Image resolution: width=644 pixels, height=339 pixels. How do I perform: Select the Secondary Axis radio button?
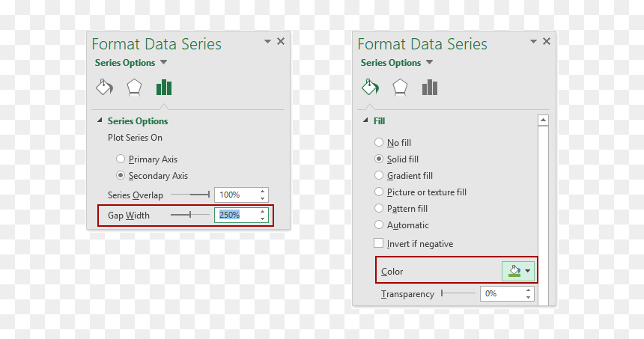[121, 175]
